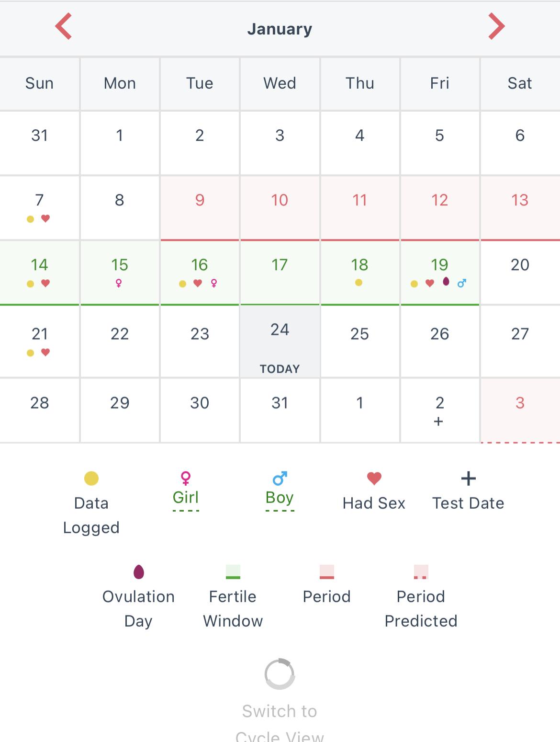Open period day January 9

point(200,207)
